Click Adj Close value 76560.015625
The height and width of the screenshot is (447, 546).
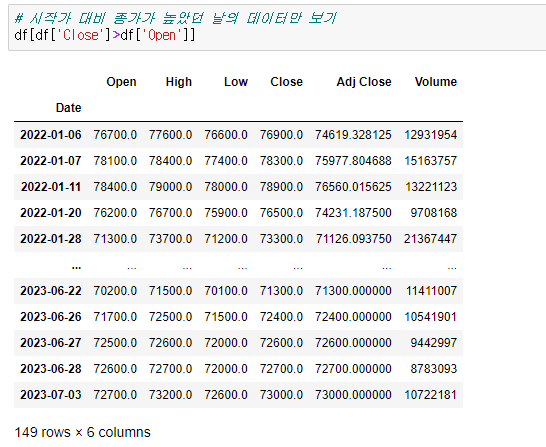(353, 187)
